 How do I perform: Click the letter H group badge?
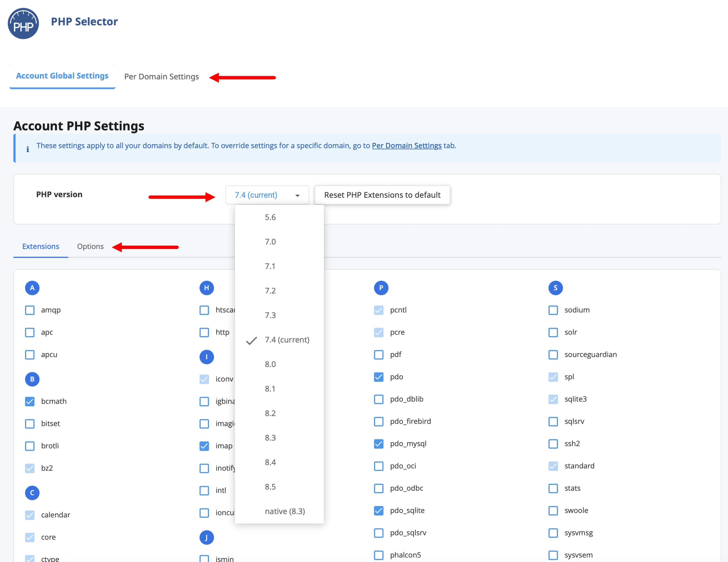207,288
